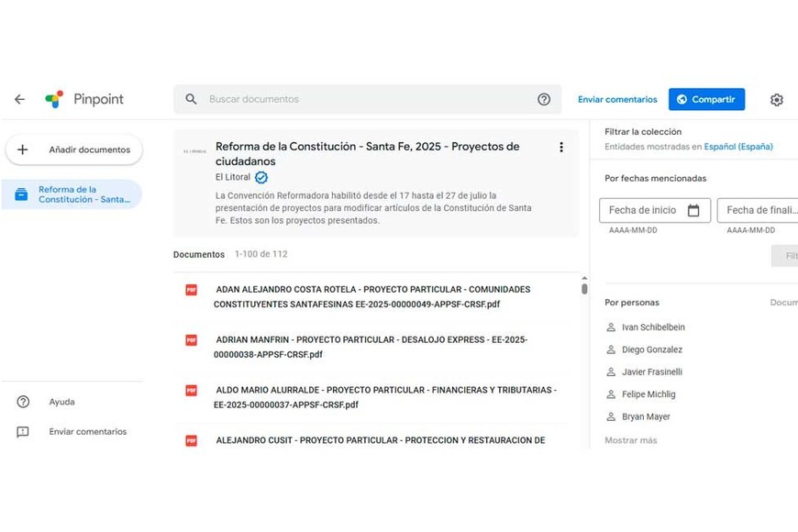Expand people filters via Mostrar más
Image resolution: width=798 pixels, height=532 pixels.
coord(630,441)
